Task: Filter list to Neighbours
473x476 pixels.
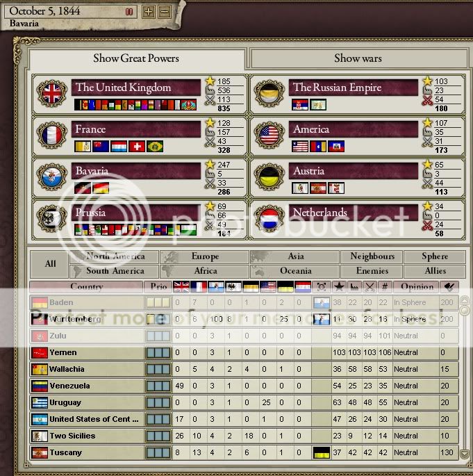Action: pos(372,256)
